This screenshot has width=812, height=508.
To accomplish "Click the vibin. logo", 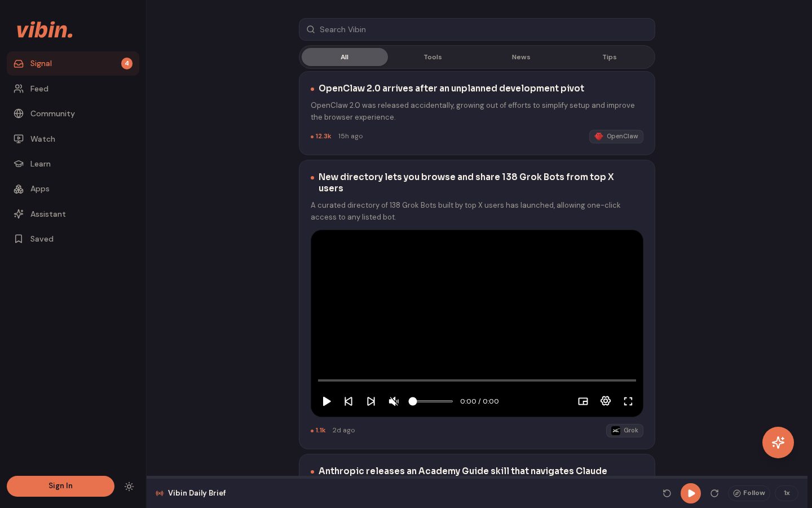I will pyautogui.click(x=45, y=29).
